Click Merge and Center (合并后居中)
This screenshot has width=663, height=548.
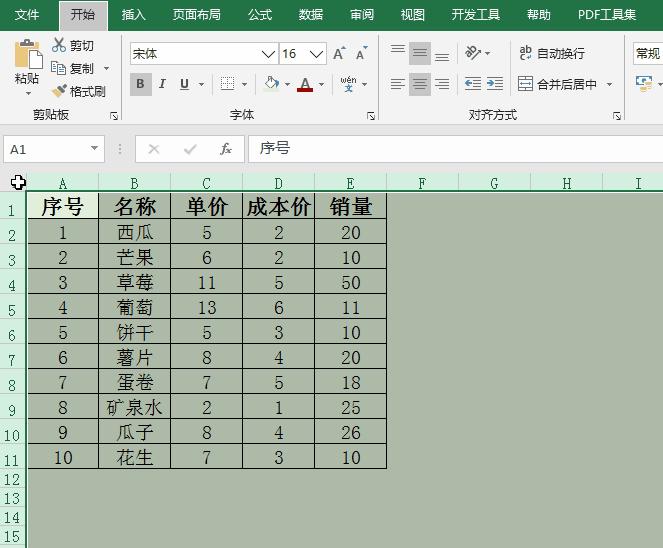coord(557,84)
